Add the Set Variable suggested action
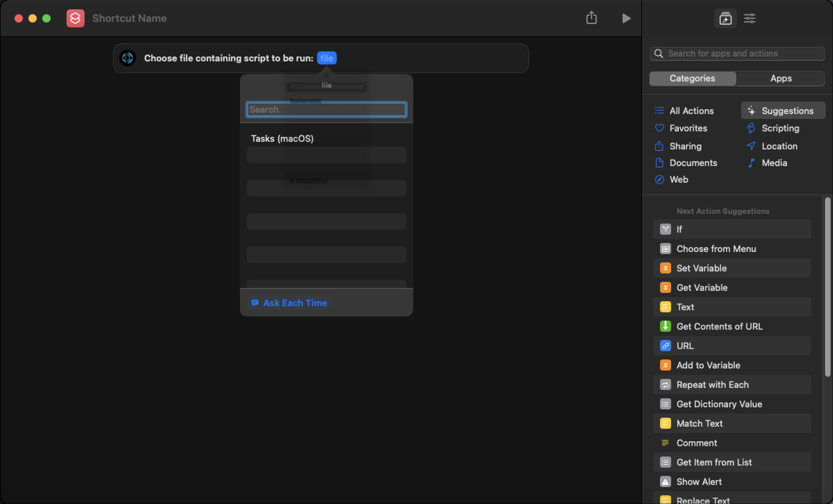833x504 pixels. coord(702,268)
